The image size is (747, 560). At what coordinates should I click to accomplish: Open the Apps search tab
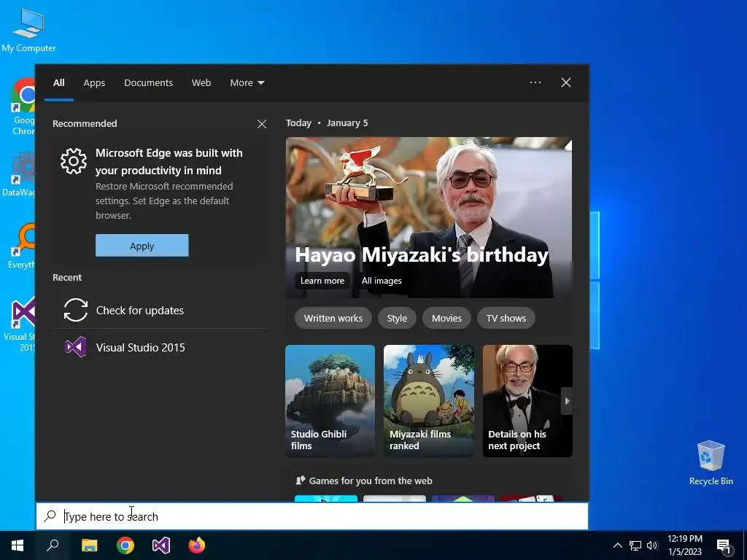(94, 83)
